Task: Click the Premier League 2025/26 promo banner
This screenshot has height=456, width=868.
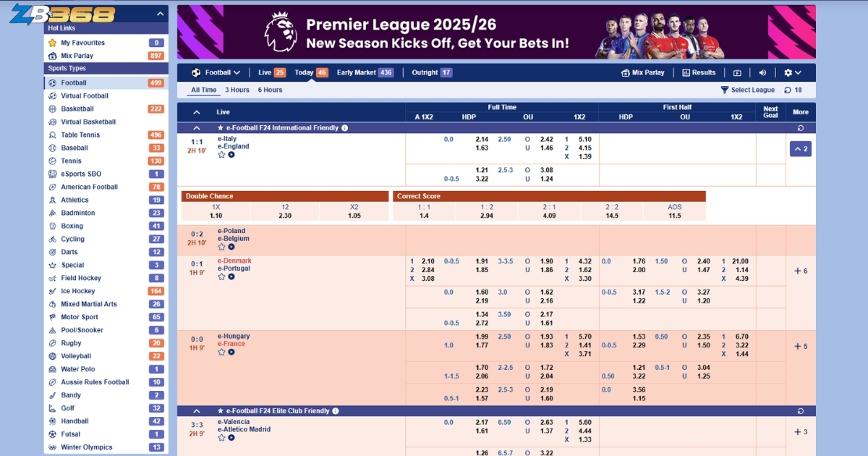Action: tap(495, 33)
